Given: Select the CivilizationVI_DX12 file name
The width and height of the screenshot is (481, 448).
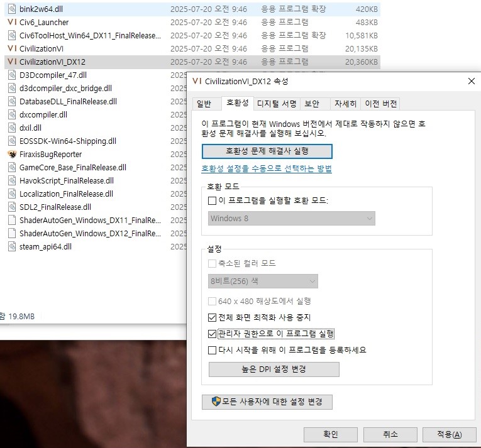Looking at the screenshot, I should tap(52, 62).
